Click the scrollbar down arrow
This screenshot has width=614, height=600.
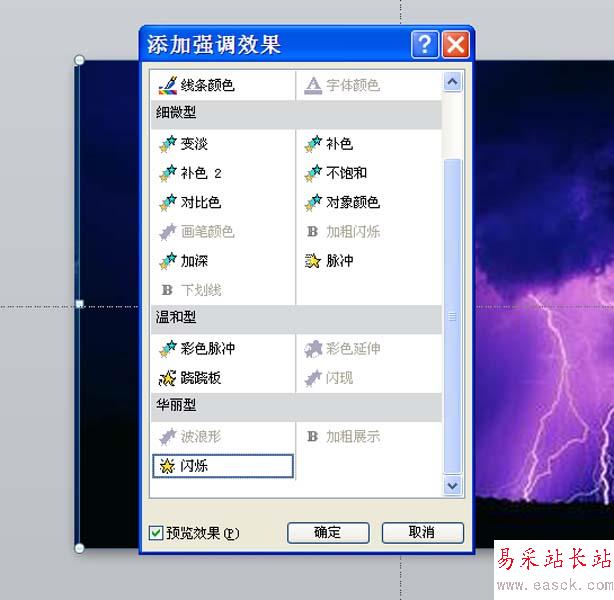(453, 486)
